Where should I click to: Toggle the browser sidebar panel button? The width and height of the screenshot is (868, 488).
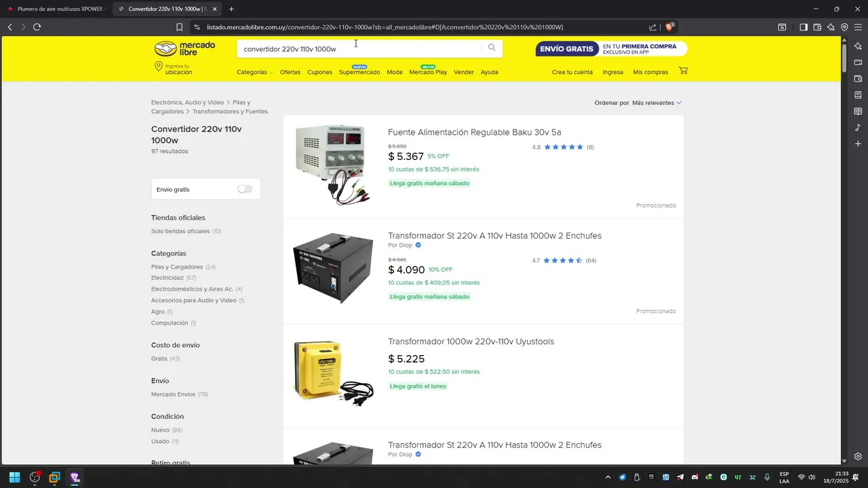click(x=804, y=27)
